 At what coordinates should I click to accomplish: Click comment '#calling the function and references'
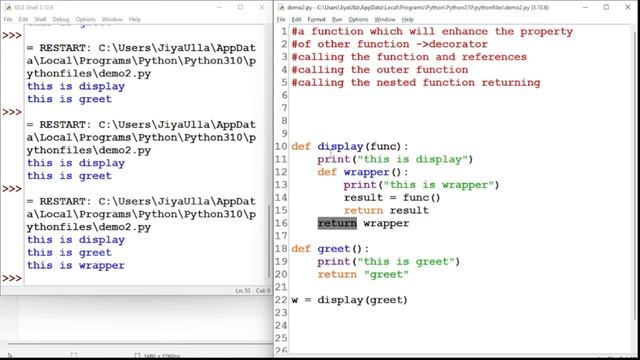409,57
